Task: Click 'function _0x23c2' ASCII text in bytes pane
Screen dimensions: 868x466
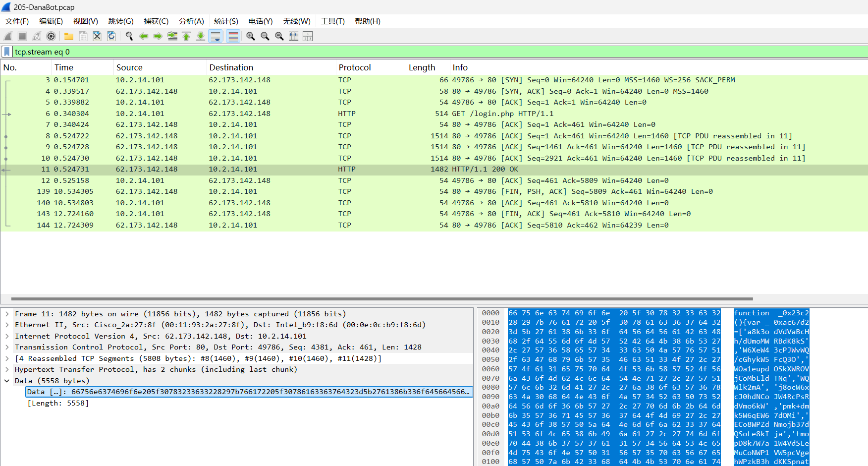Action: pyautogui.click(x=771, y=313)
